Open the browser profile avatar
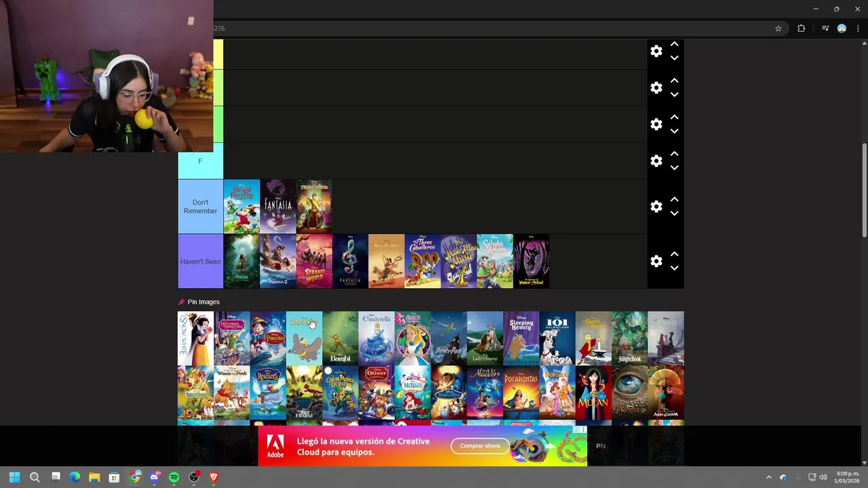The image size is (868, 488). click(842, 28)
